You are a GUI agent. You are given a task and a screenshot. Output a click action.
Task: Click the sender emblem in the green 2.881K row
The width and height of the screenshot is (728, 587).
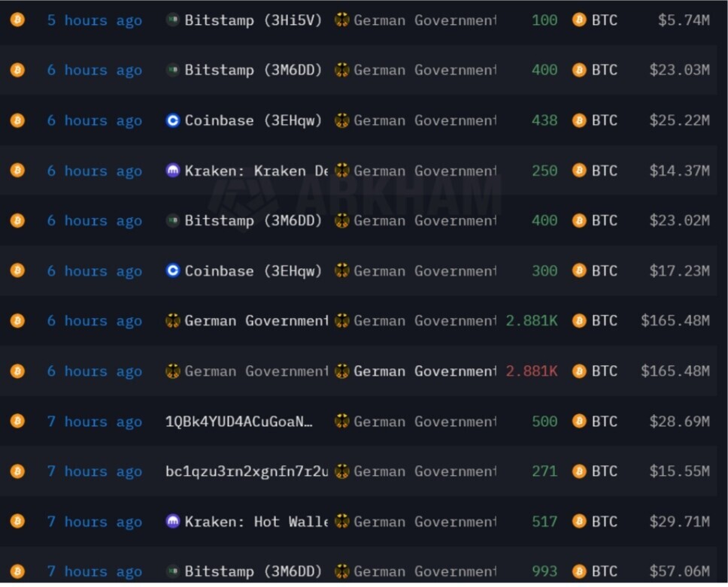pos(173,321)
